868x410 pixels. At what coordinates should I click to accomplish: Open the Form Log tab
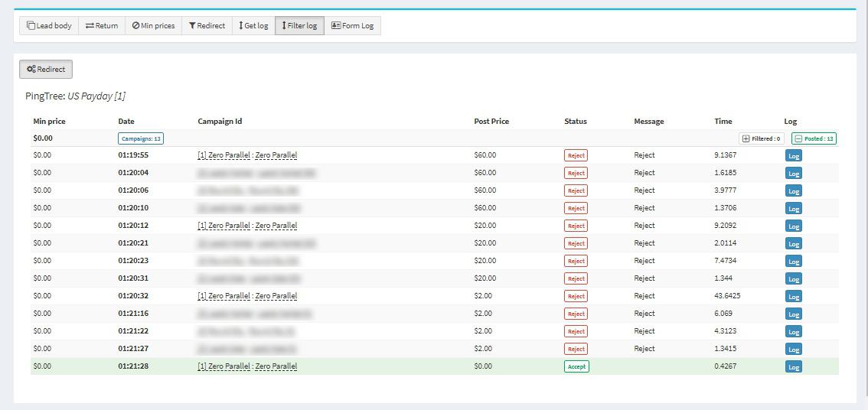(352, 26)
